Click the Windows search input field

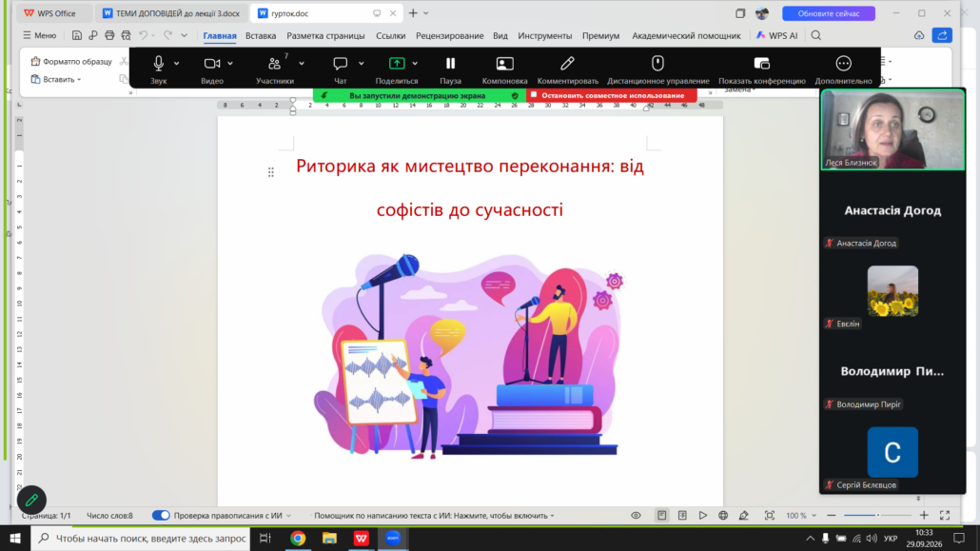(x=141, y=538)
